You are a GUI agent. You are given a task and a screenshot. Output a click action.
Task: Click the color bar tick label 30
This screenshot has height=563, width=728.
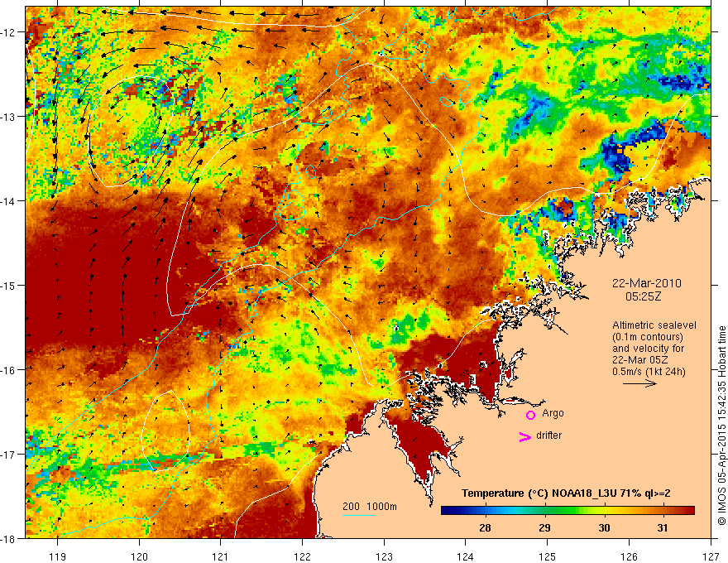point(604,528)
